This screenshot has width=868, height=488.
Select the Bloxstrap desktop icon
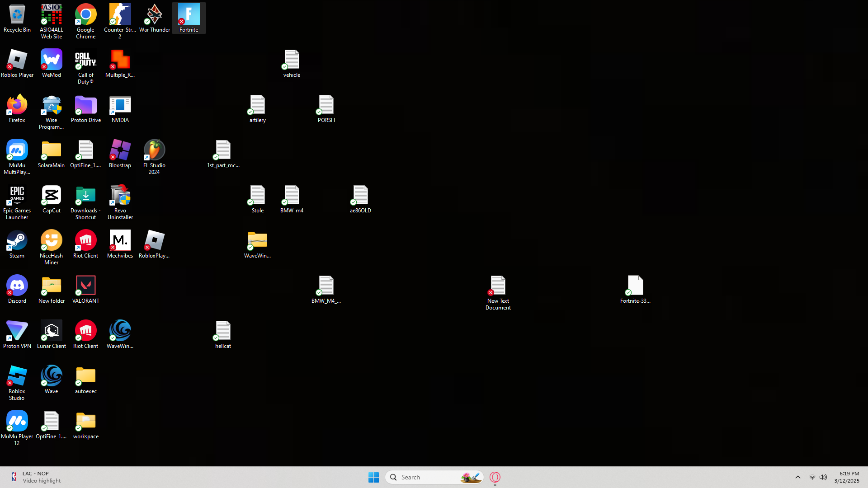(120, 154)
